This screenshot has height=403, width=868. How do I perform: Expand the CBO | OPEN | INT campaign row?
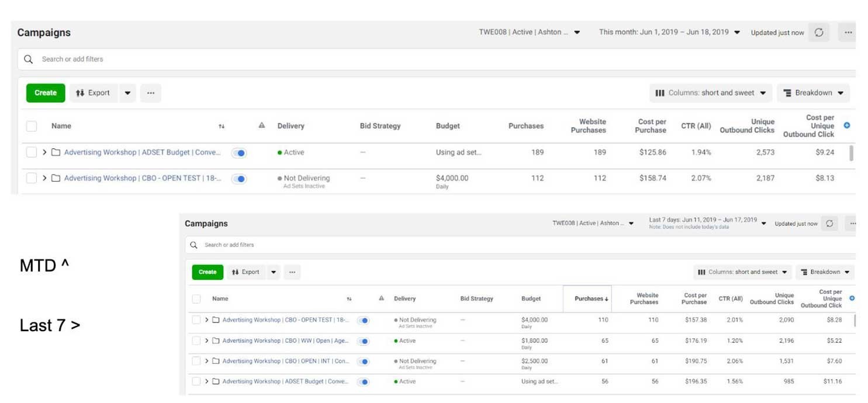[x=207, y=361]
